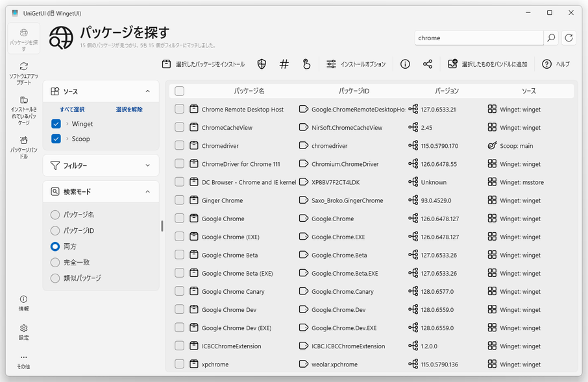Toggle the Winget source checkbox

56,124
